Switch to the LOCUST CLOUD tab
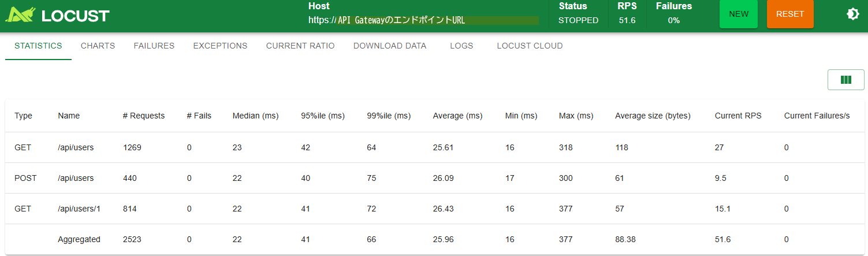 (x=530, y=46)
